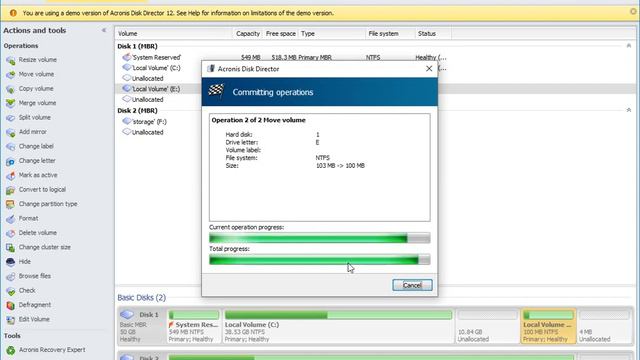Click the Change label icon
The width and height of the screenshot is (640, 360).
[11, 147]
